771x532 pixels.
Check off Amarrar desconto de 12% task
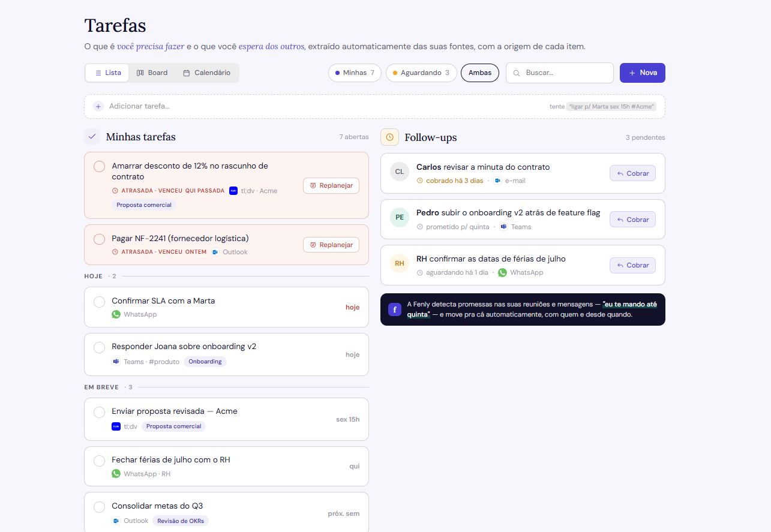pos(100,166)
